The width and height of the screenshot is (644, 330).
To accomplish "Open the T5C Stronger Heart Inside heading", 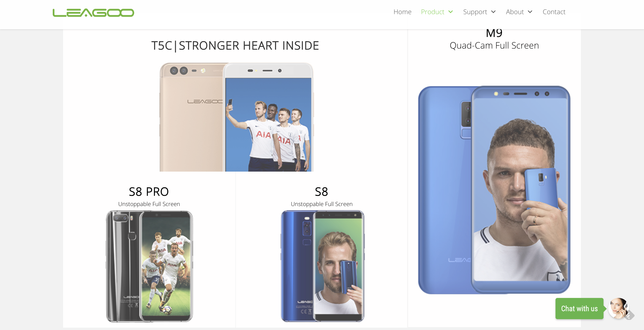I will pos(235,46).
